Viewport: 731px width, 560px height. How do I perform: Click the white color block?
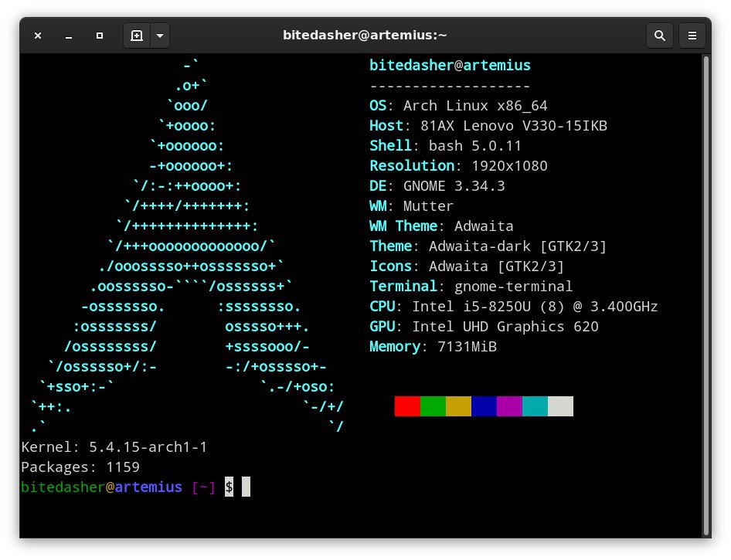[x=561, y=406]
